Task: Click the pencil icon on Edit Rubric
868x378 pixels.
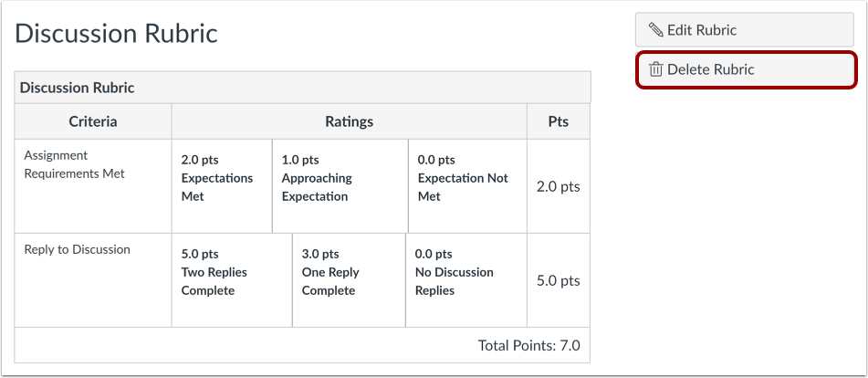Action: tap(656, 30)
